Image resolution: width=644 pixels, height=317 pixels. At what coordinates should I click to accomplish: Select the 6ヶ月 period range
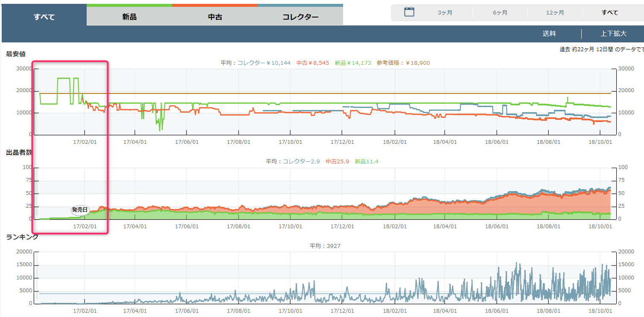click(x=500, y=13)
